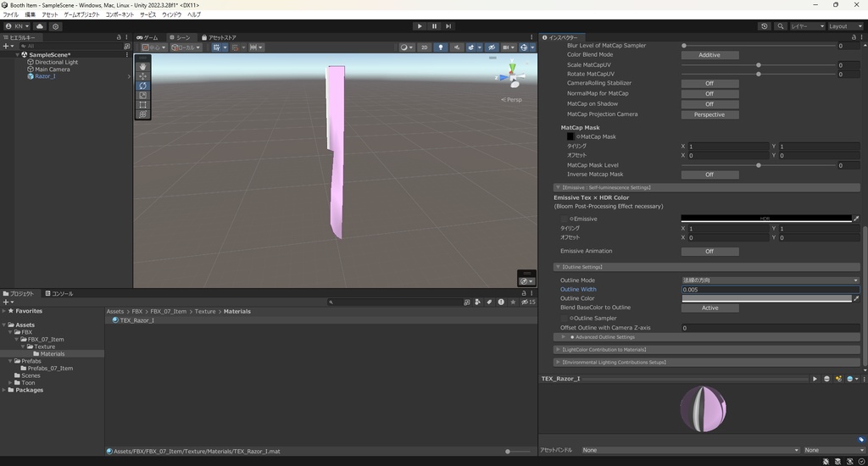Click the Step frame button
Viewport: 868px width, 466px height.
(x=448, y=26)
